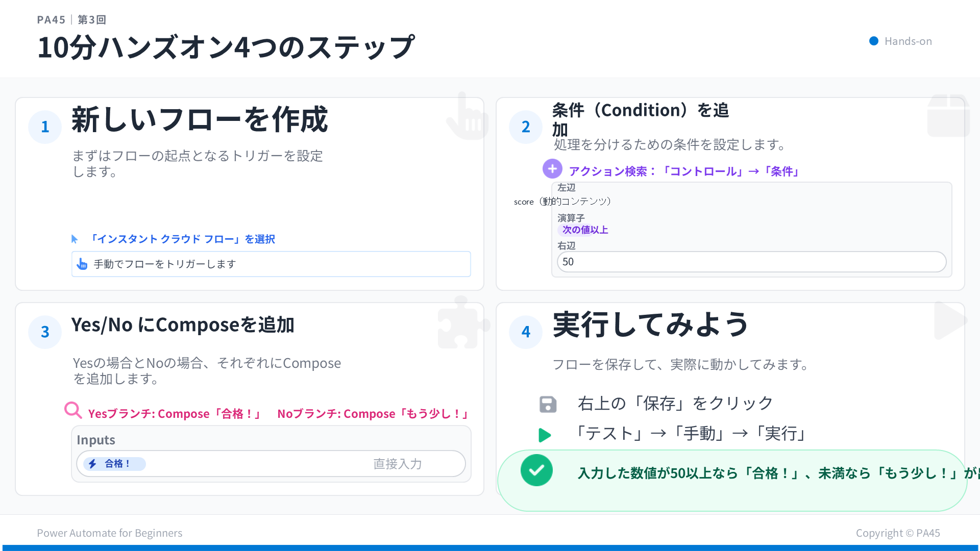Click the hand trigger icon in the manual trigger box
The image size is (980, 551).
82,264
